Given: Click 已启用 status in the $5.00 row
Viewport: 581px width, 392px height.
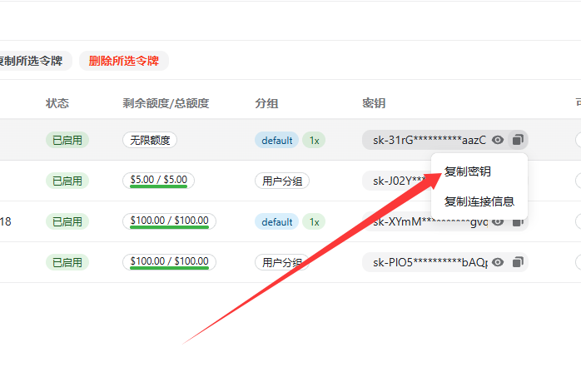Looking at the screenshot, I should coord(67,181).
